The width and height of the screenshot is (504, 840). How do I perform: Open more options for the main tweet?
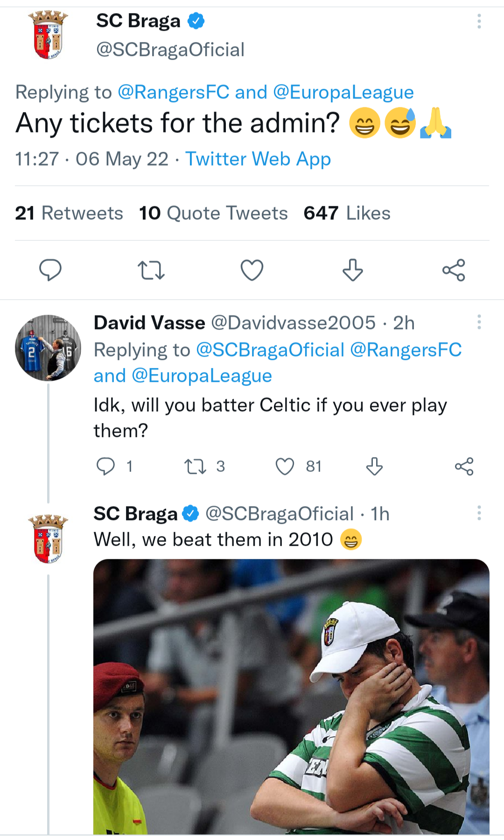click(x=479, y=21)
